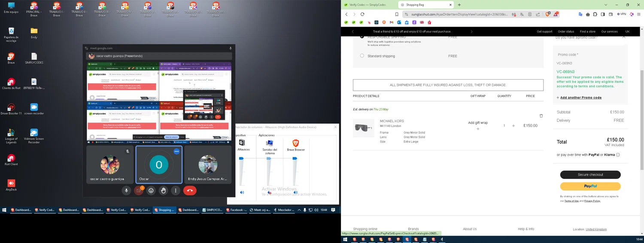The image size is (644, 243).
Task: Toggle Brave VPN button
Action: [x=621, y=14]
